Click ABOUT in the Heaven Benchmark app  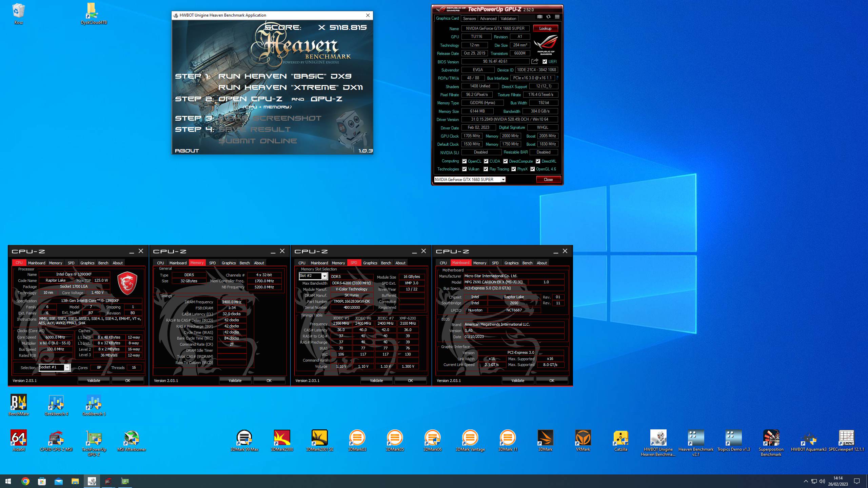[x=187, y=151]
